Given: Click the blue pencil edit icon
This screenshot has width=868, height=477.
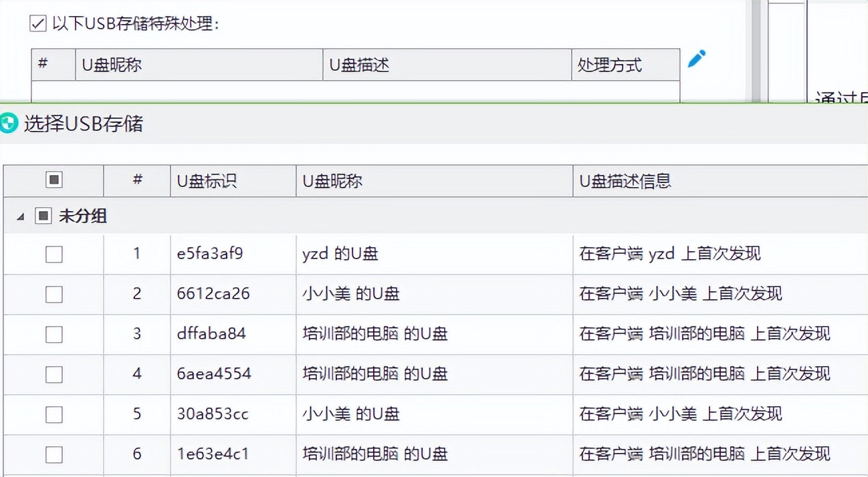Looking at the screenshot, I should [696, 59].
